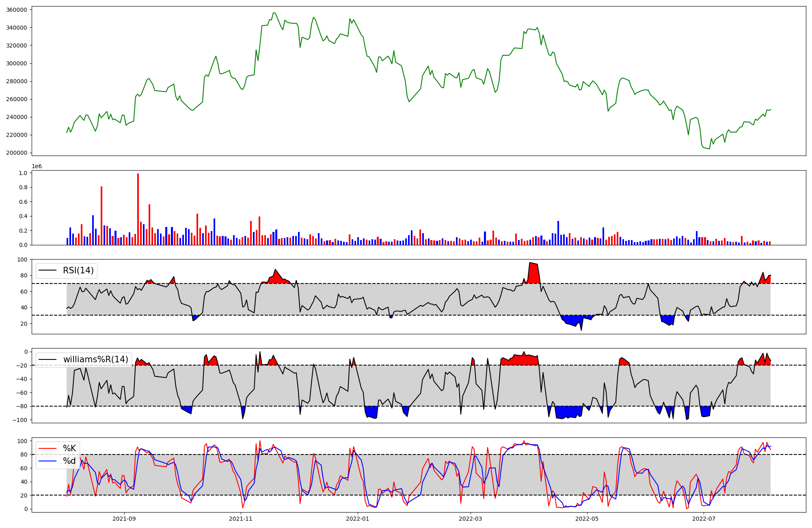This screenshot has width=812, height=528.
Task: Click the 2021-11 date axis label
Action: pos(241,519)
